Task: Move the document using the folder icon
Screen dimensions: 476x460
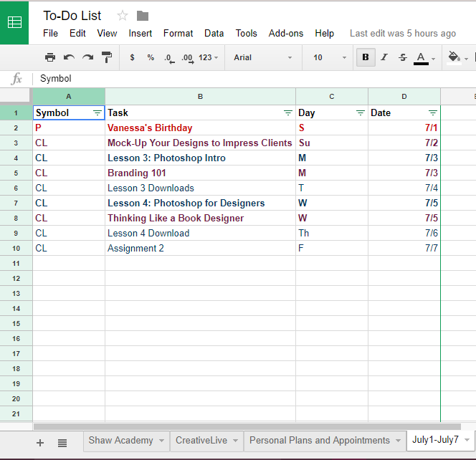Action: click(143, 16)
